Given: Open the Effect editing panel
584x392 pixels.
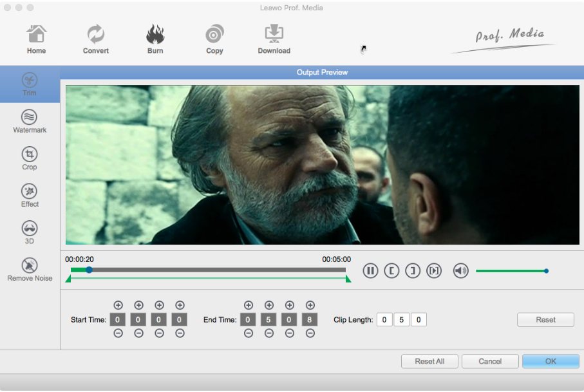Looking at the screenshot, I should [30, 196].
